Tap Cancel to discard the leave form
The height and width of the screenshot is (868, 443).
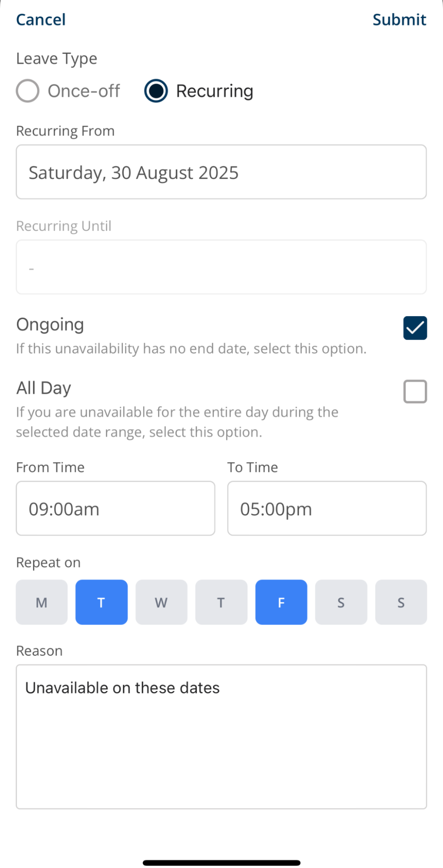(41, 20)
